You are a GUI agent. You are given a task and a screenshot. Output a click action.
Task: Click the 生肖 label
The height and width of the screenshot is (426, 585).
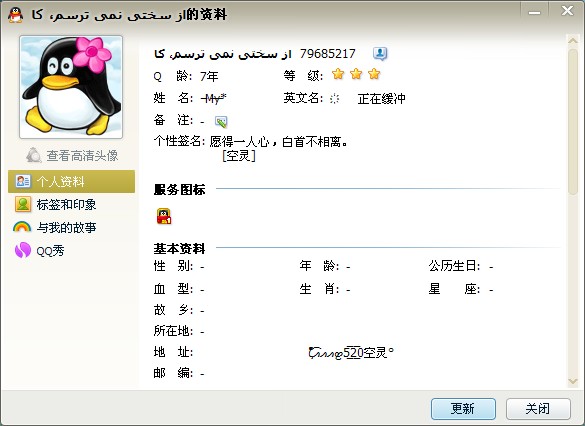point(319,289)
